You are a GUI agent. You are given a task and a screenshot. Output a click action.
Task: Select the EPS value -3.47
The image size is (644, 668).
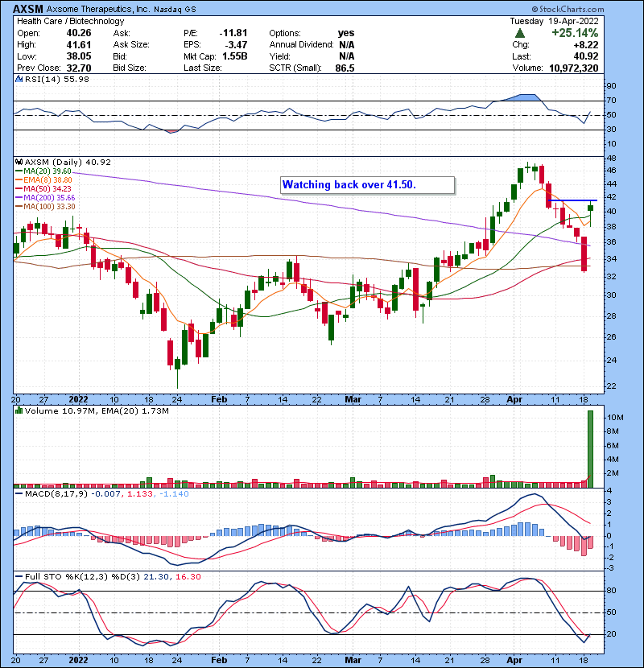[x=237, y=45]
